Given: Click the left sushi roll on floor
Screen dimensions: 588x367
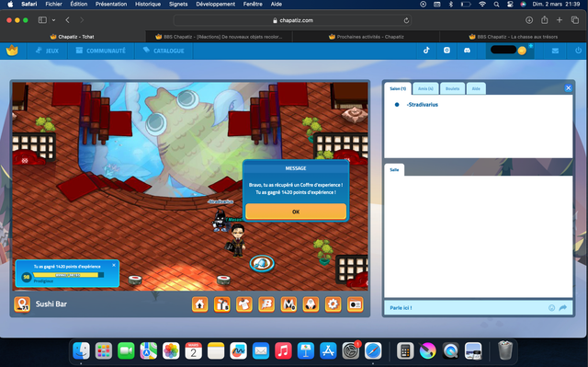Looking at the screenshot, I should (135, 280).
